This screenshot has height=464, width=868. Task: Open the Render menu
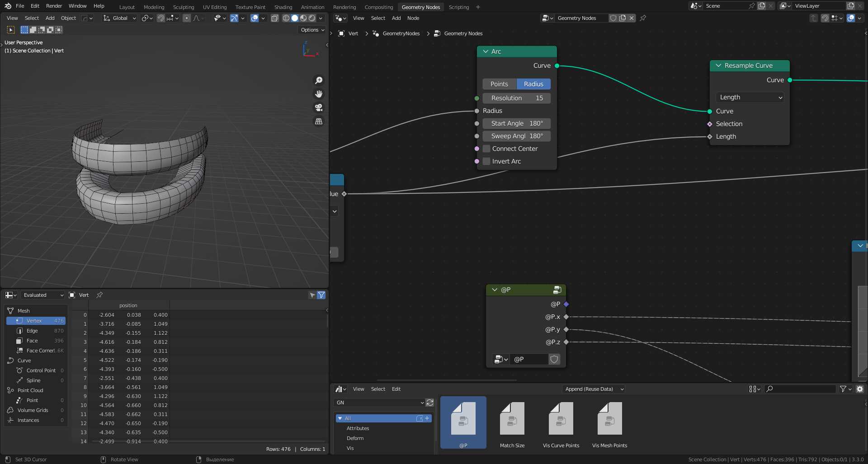[54, 6]
